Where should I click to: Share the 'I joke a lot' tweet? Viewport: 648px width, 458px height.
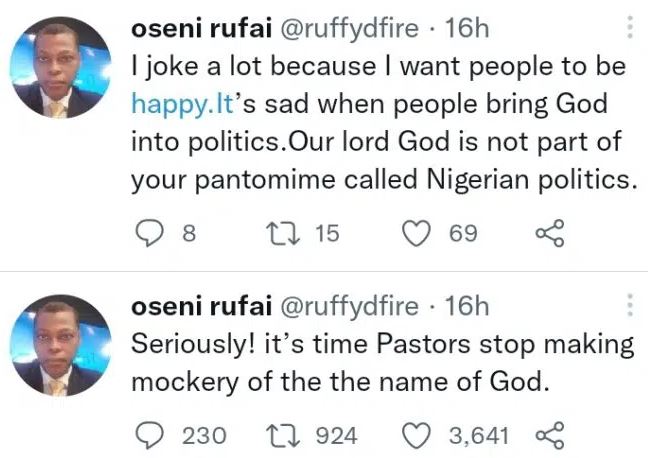550,234
